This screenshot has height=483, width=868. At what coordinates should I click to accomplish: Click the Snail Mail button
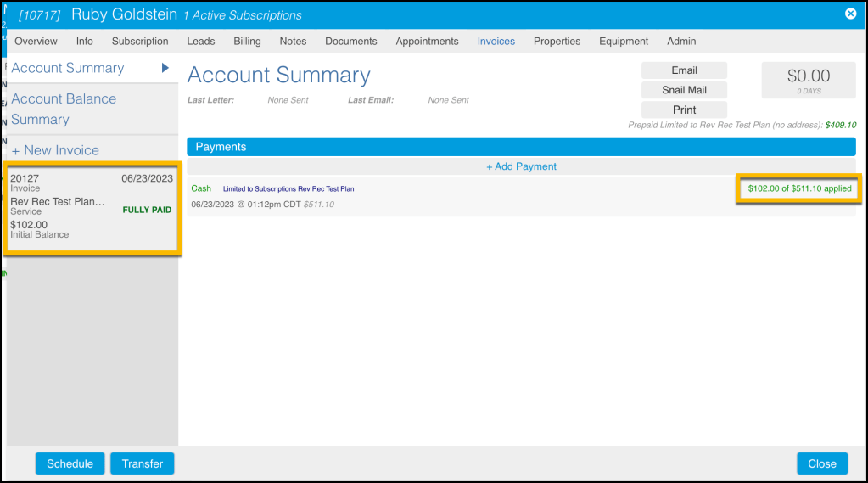tap(684, 90)
